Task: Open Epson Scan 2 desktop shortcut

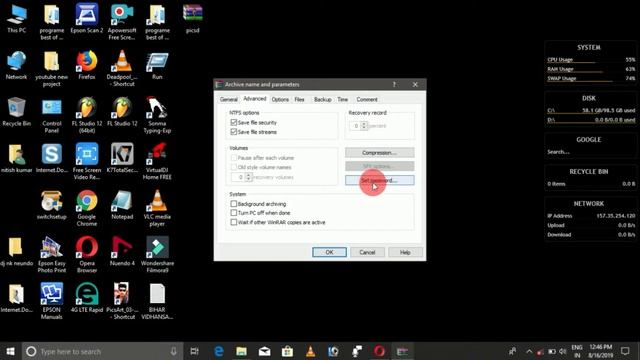Action: point(87,18)
